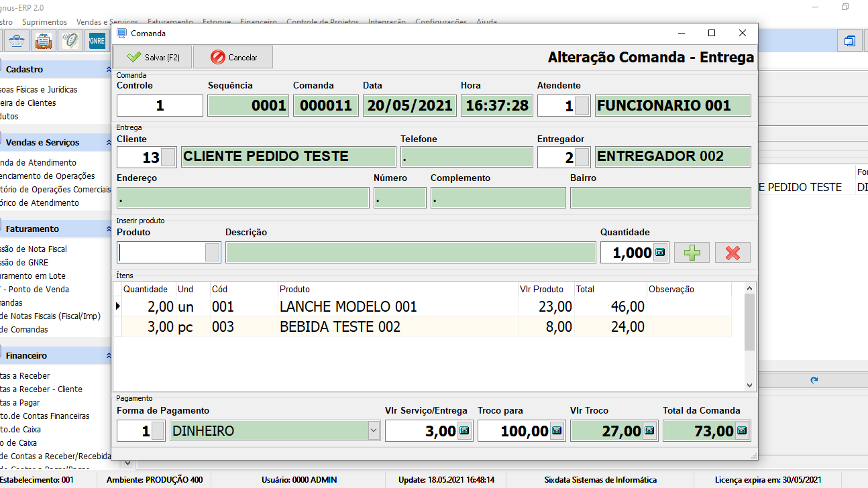Screen dimensions: 868x488
Task: Click the Cancelar button
Action: point(233,57)
